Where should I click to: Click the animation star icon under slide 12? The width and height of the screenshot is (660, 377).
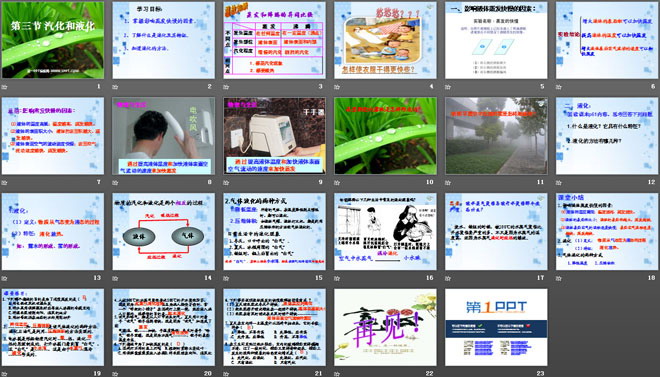pos(559,183)
